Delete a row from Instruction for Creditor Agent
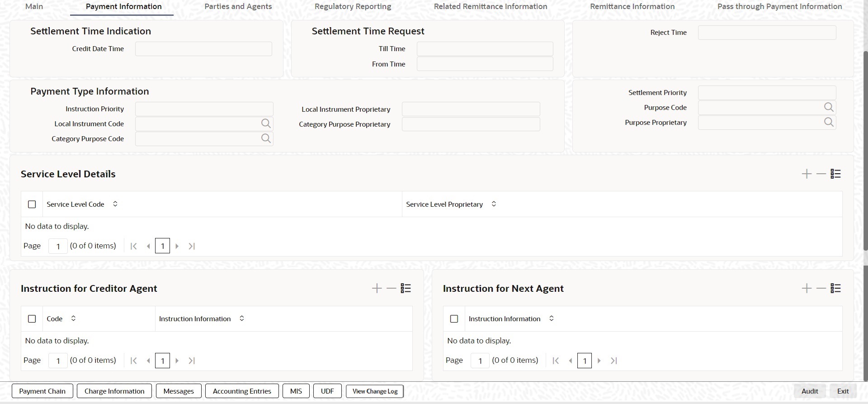Image resolution: width=868 pixels, height=404 pixels. pos(391,288)
